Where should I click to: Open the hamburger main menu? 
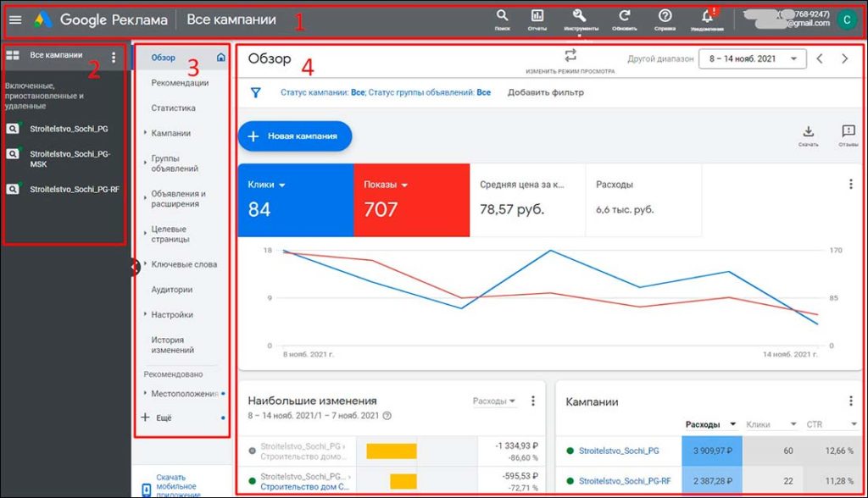[x=15, y=20]
